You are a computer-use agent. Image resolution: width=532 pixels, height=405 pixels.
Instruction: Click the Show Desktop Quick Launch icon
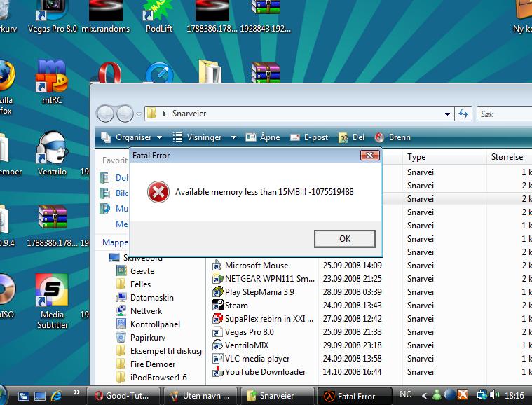(x=40, y=396)
